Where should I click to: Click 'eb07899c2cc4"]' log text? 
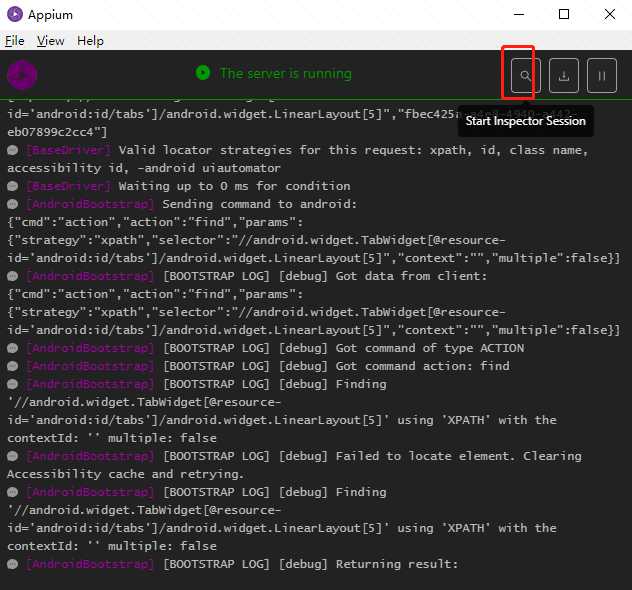pos(57,132)
